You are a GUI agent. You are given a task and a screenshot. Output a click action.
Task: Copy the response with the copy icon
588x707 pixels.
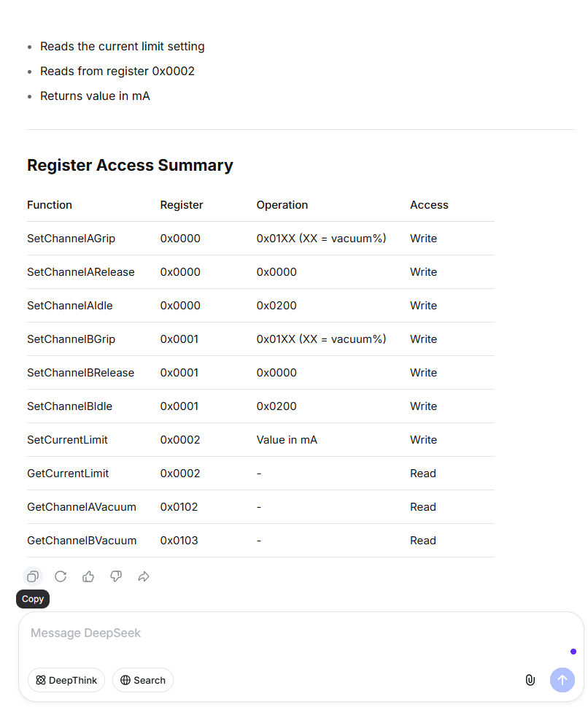coord(33,576)
